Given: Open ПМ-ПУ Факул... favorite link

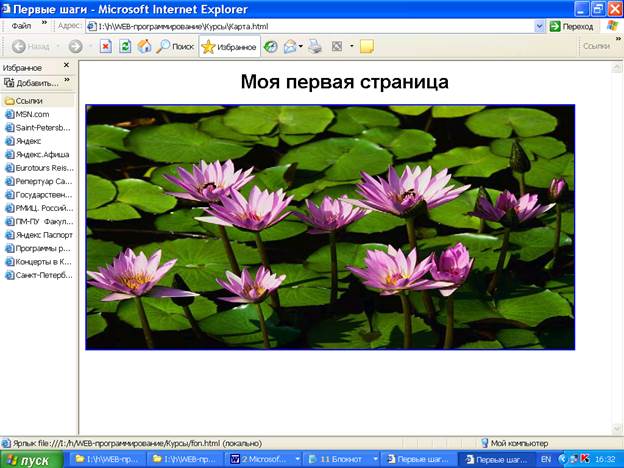Looking at the screenshot, I should 39,222.
